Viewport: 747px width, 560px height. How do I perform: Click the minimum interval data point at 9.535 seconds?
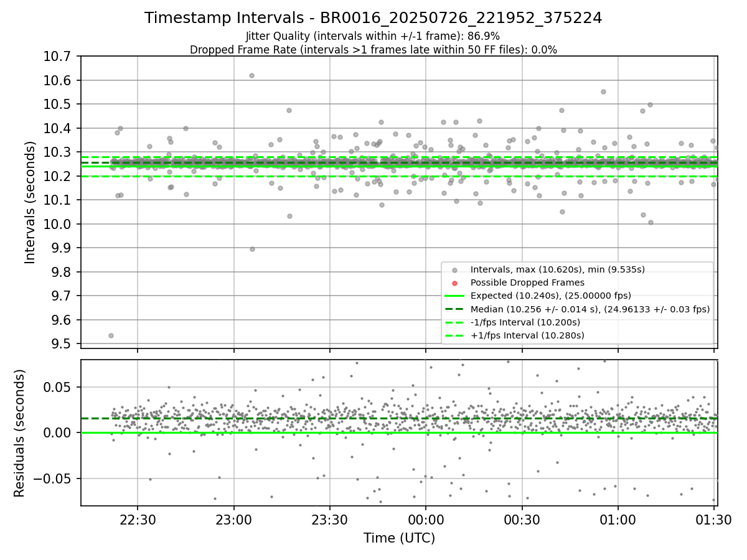(x=111, y=335)
